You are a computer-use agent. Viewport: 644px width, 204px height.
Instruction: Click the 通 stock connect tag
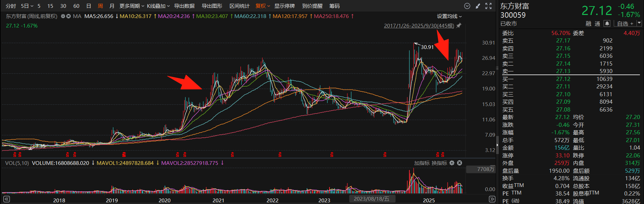[597, 23]
